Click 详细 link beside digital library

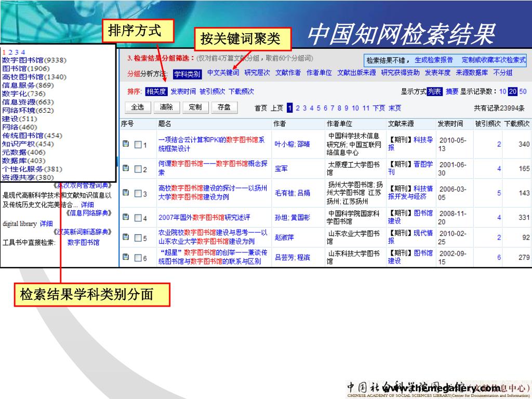tap(46, 223)
